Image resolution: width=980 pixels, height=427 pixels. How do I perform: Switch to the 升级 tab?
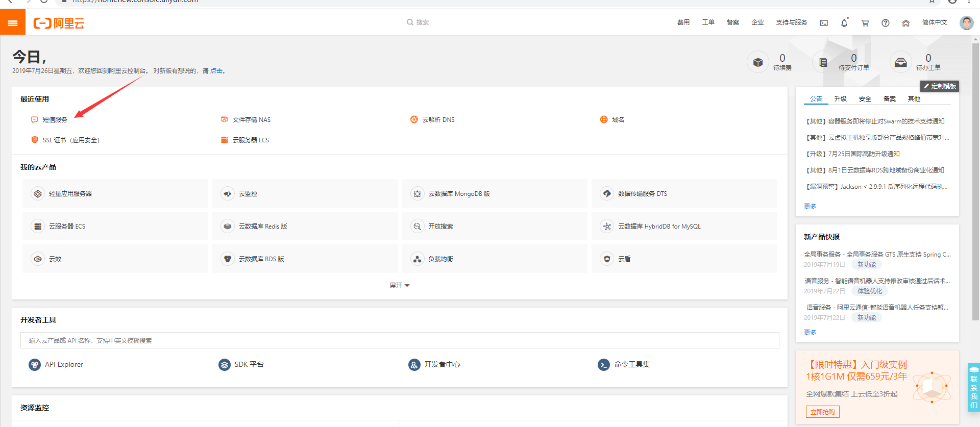pyautogui.click(x=841, y=99)
